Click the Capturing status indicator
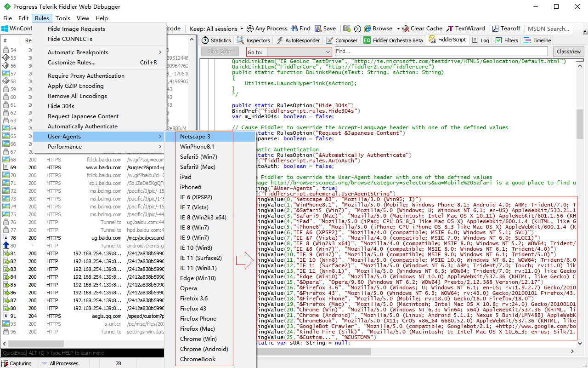Image resolution: width=588 pixels, height=368 pixels. 17,363
